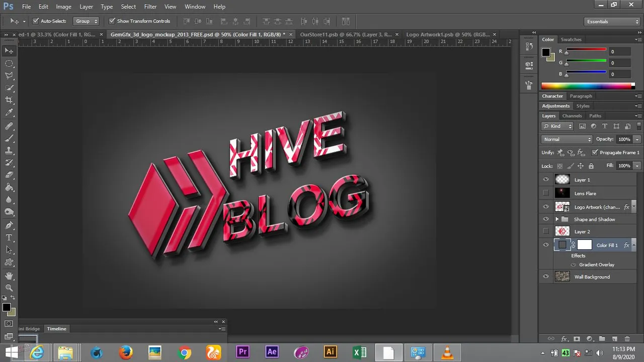
Task: Open the Fill slider dropdown arrow
Action: tap(637, 165)
